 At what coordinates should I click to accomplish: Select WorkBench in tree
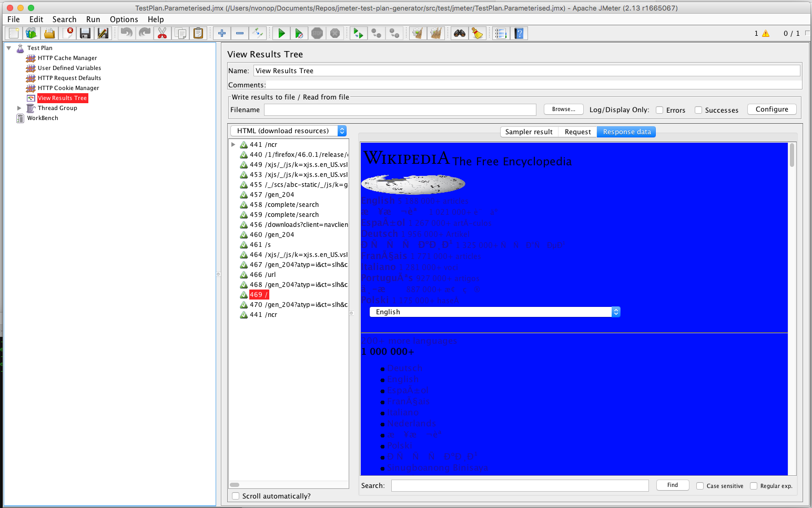tap(43, 118)
